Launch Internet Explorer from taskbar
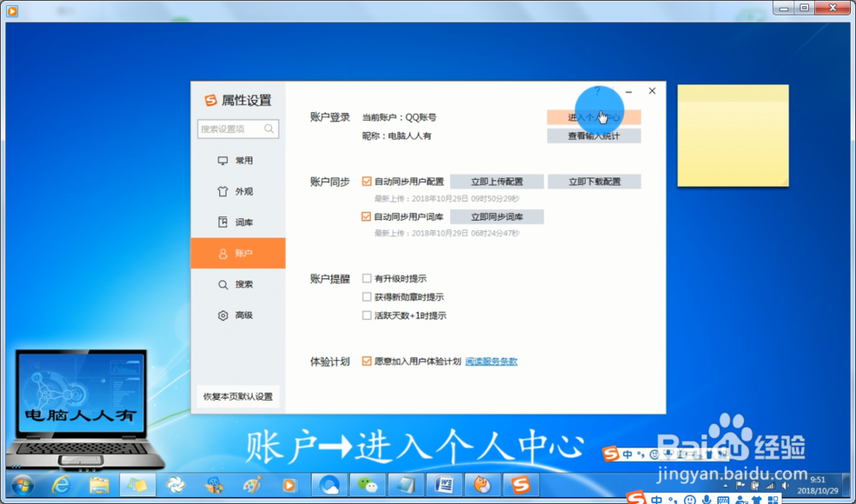This screenshot has height=504, width=856. pyautogui.click(x=61, y=485)
